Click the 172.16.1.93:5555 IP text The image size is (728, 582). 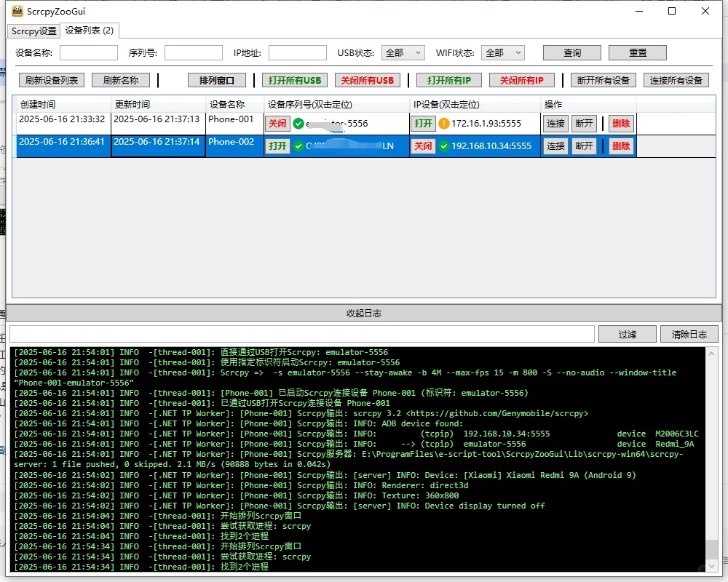(486, 124)
